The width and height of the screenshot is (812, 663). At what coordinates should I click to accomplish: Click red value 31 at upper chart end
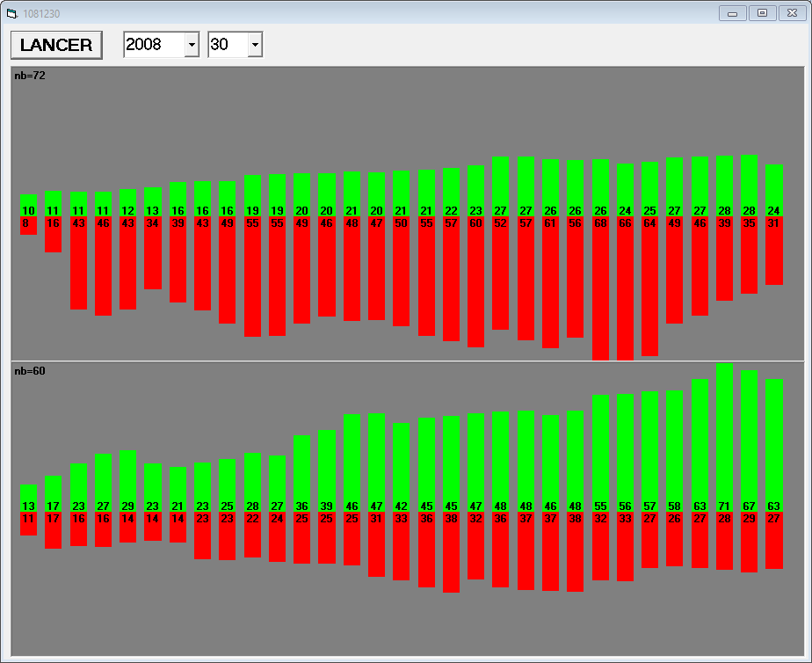[x=773, y=223]
